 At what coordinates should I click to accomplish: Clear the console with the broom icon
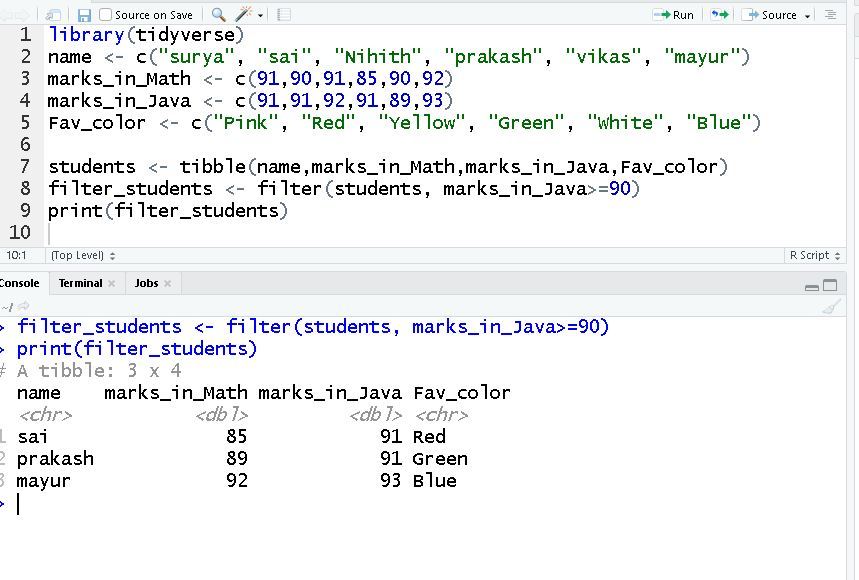(831, 307)
